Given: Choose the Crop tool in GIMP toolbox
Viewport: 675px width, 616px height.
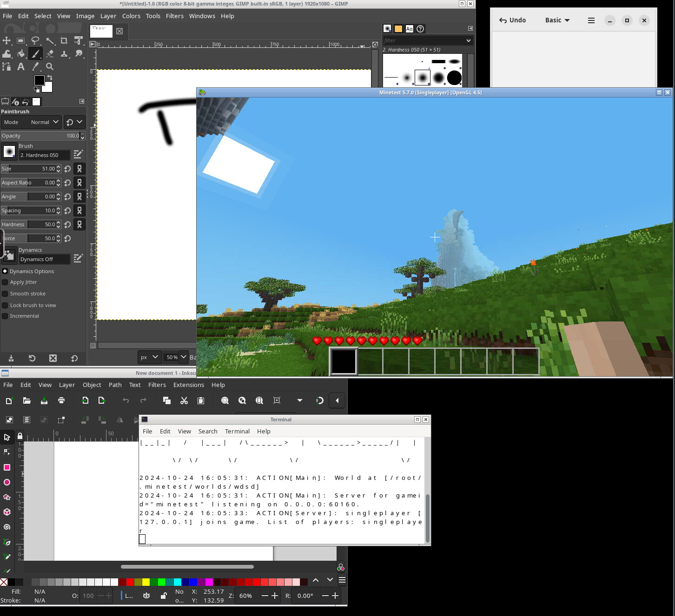Looking at the screenshot, I should click(64, 40).
